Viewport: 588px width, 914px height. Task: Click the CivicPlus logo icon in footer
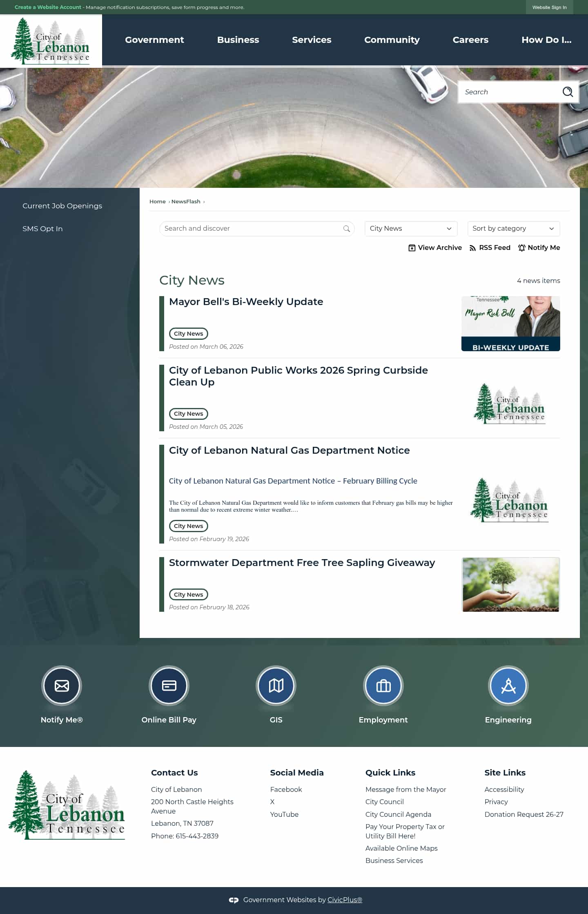(x=234, y=900)
